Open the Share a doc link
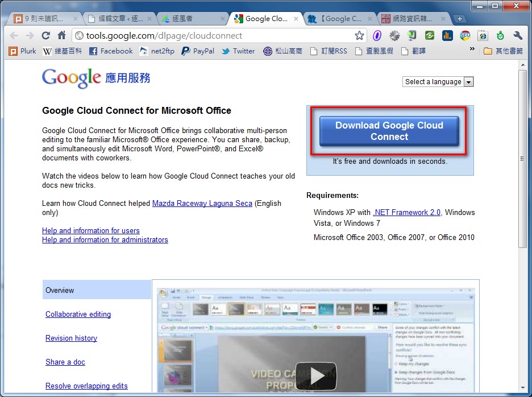Screen dimensions: 532x397 [65, 362]
